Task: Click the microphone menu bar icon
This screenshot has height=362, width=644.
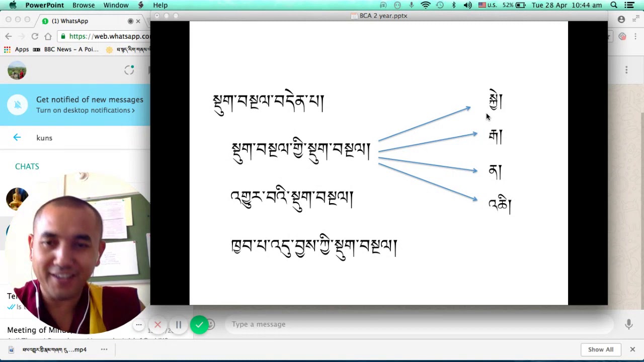Action: tap(412, 5)
